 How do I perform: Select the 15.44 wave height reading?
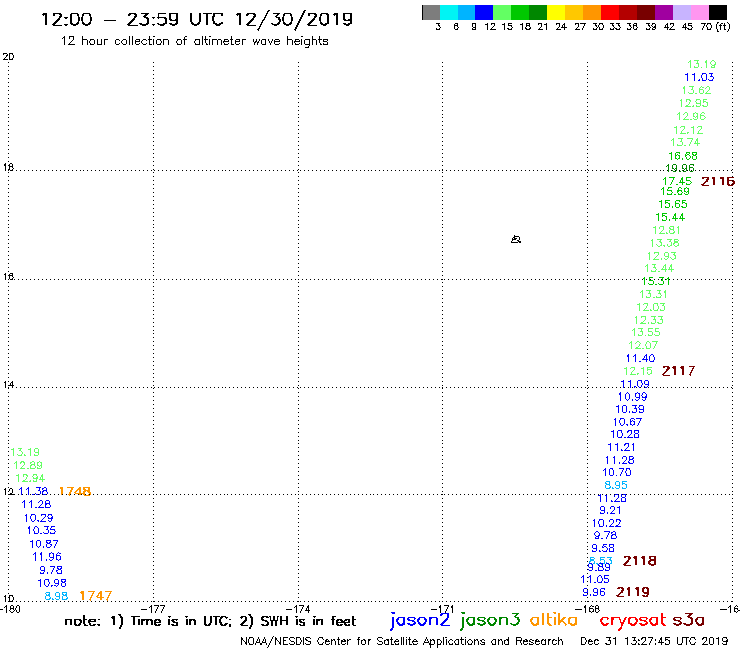coord(670,217)
